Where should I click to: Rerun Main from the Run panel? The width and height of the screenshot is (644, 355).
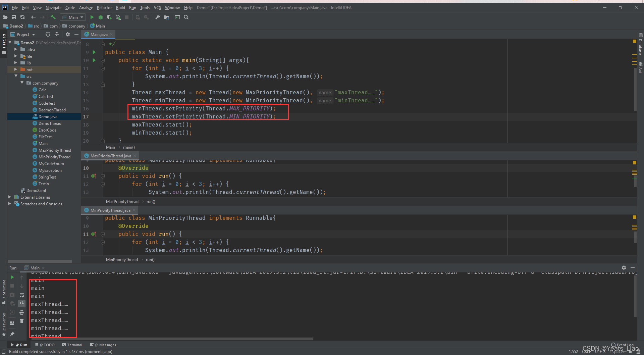pos(12,277)
